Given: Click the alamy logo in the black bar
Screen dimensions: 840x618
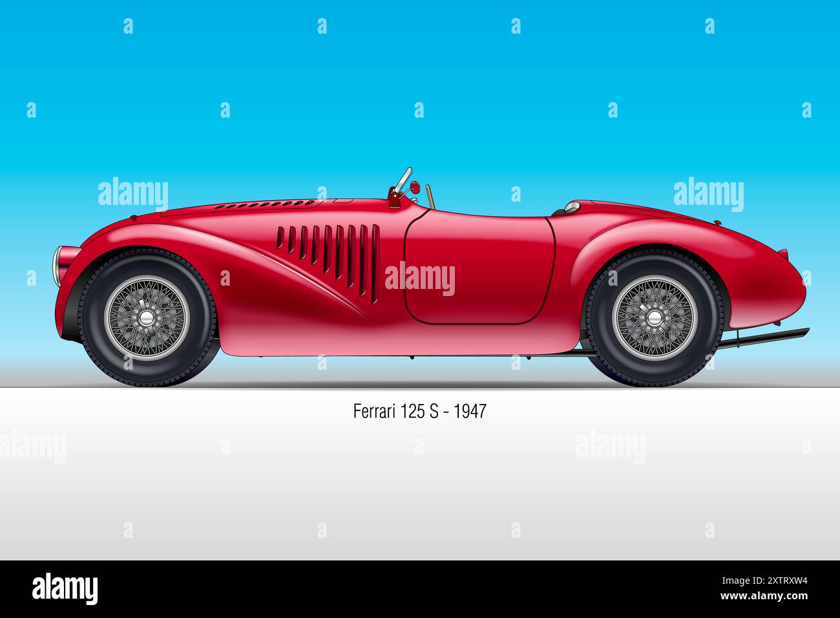Looking at the screenshot, I should 65,588.
